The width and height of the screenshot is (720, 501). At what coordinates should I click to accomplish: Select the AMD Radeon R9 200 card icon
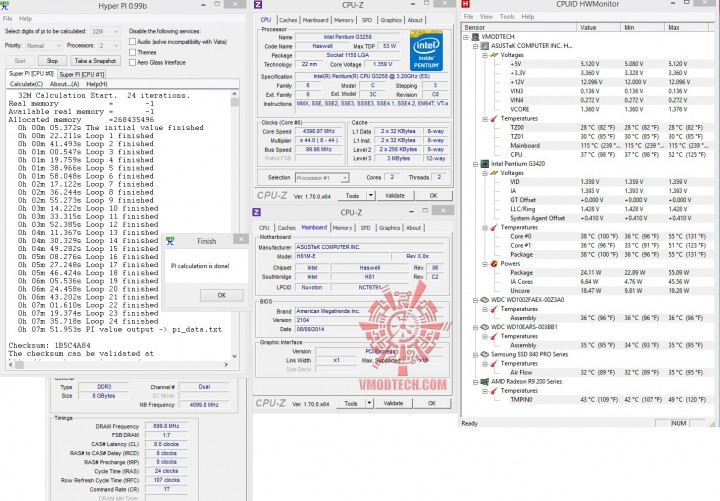click(484, 382)
